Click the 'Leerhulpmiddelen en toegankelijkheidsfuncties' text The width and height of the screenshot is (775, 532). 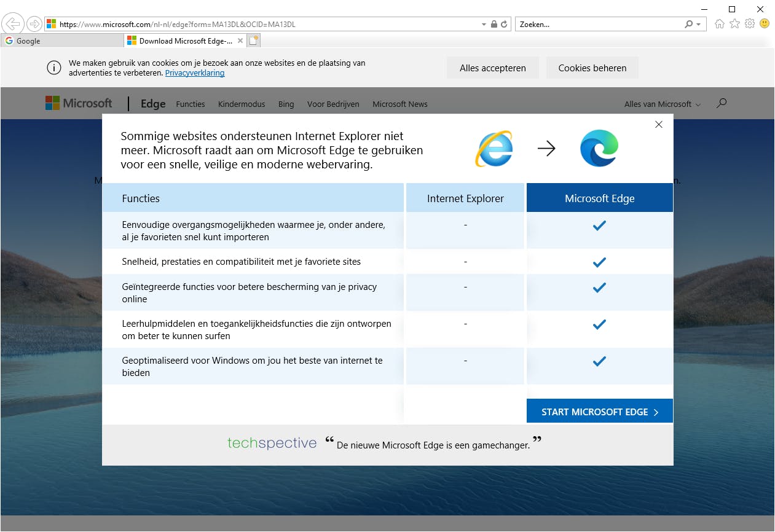pos(257,330)
